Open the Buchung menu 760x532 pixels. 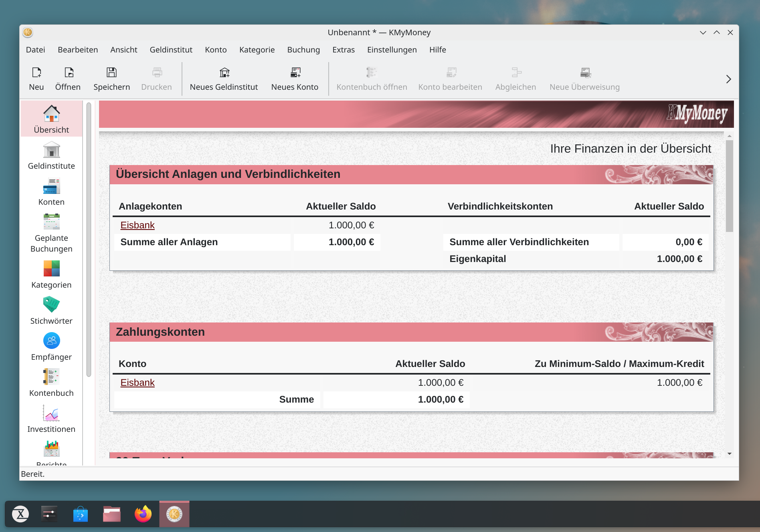pyautogui.click(x=303, y=50)
